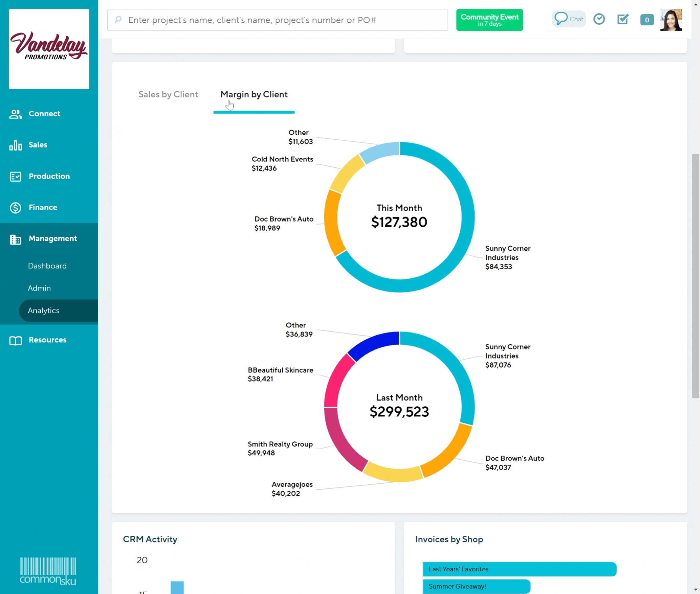Click the Last Years' Favorites bar
The image size is (700, 594).
[519, 569]
